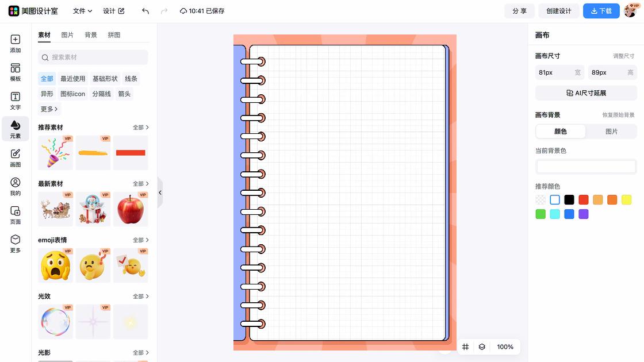The height and width of the screenshot is (362, 644).
Task: Select the rainbow bubble light effect
Action: pos(55,321)
